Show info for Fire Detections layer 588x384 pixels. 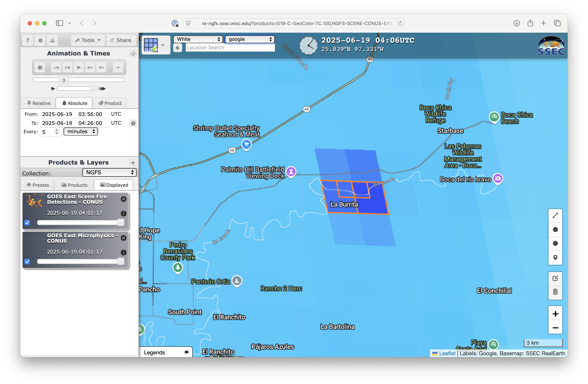coord(123,213)
